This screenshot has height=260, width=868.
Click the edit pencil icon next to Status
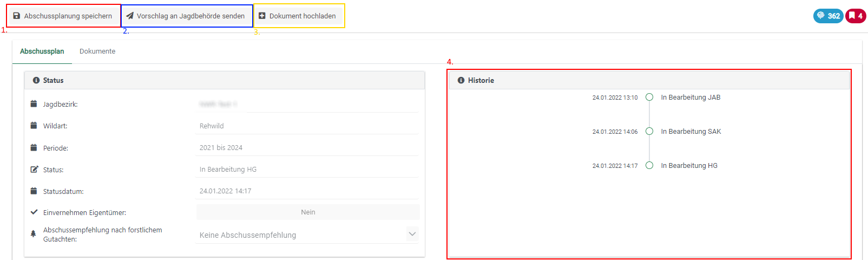click(34, 170)
